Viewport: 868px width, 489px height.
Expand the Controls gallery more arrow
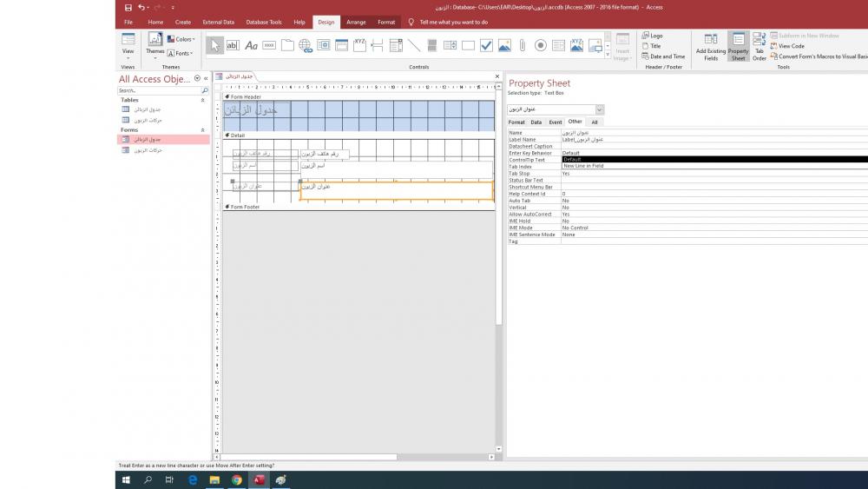click(608, 55)
